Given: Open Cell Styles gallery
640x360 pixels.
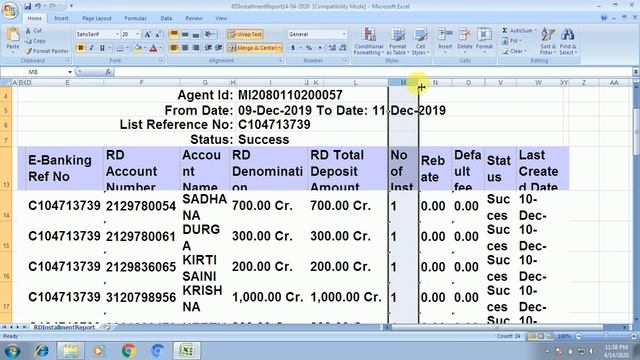Looking at the screenshot, I should (x=420, y=41).
